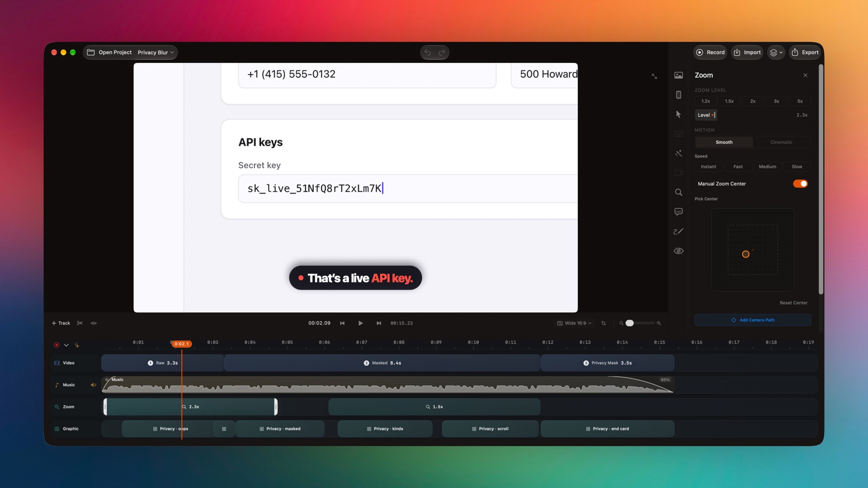Click the undo arrow
Screen dimensions: 868x488
(x=428, y=52)
